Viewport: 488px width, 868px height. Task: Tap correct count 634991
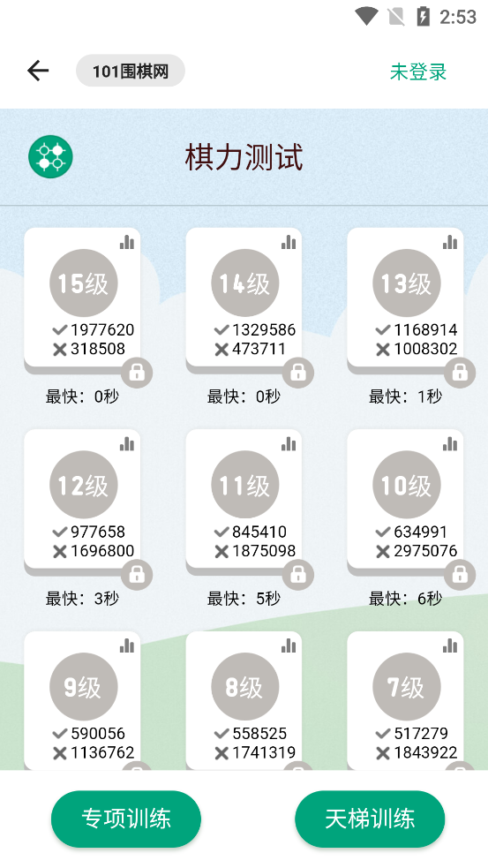click(421, 532)
